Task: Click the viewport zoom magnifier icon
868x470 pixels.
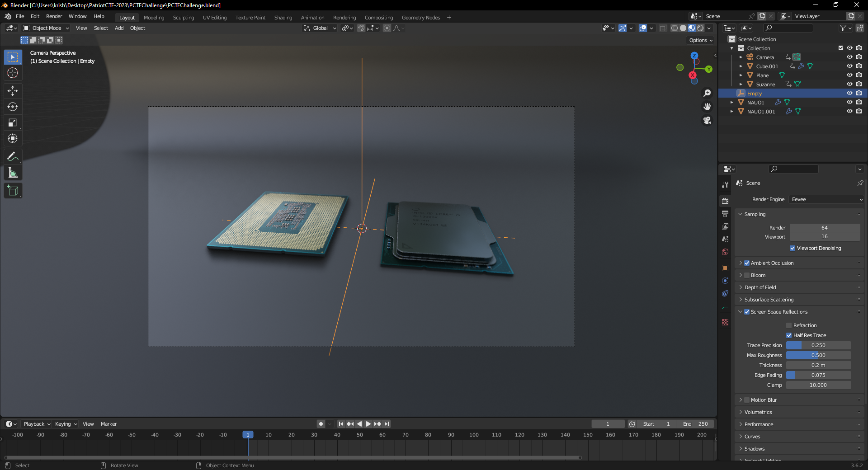Action: 707,93
